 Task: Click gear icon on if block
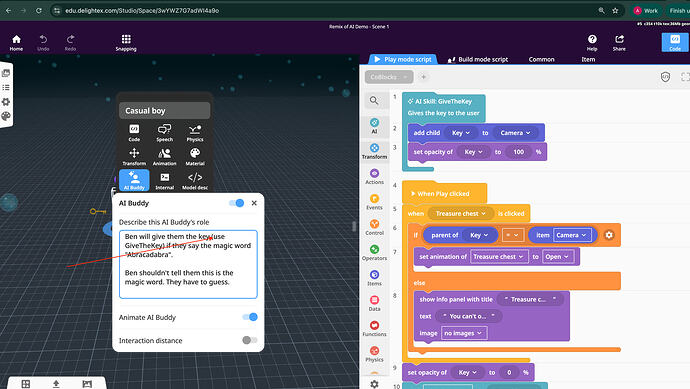pyautogui.click(x=609, y=235)
